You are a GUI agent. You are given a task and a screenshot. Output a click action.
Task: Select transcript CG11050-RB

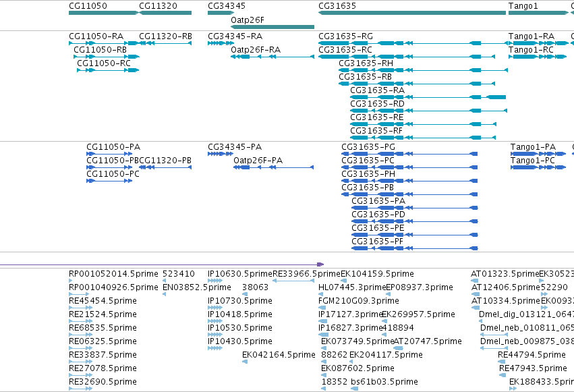tap(107, 57)
